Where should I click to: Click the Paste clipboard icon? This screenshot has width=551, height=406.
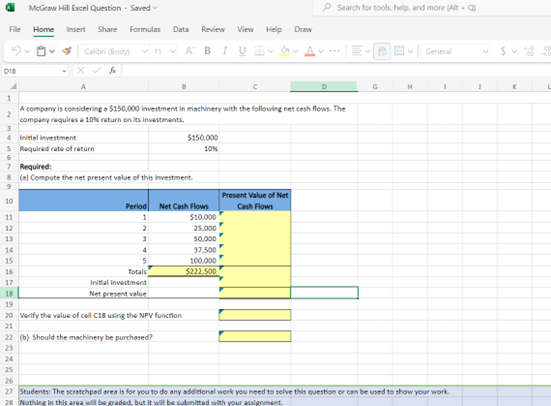(41, 51)
